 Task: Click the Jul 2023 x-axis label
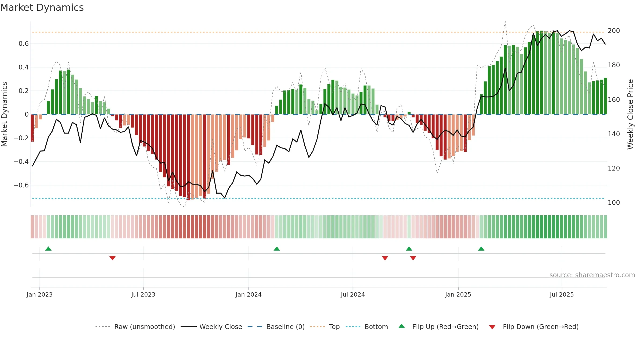[143, 294]
